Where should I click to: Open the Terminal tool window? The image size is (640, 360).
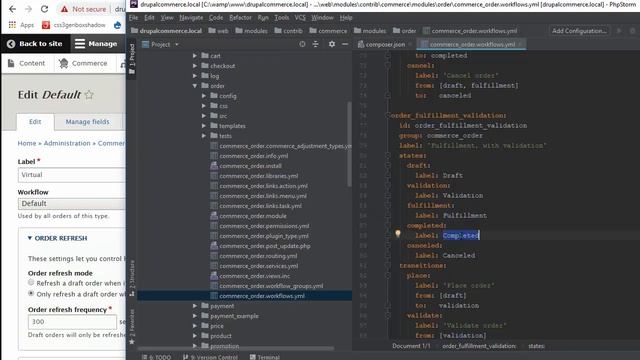(x=265, y=357)
